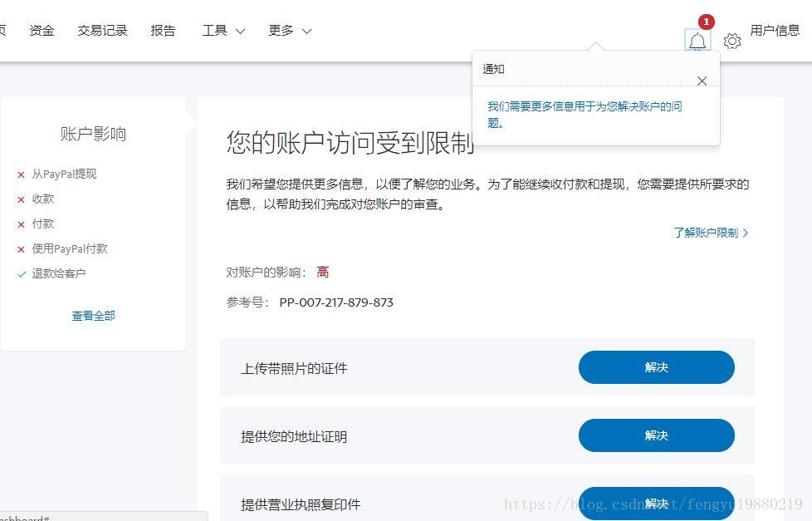812x521 pixels.
Task: Click the green checkmark beside 退款给客户
Action: (x=22, y=274)
